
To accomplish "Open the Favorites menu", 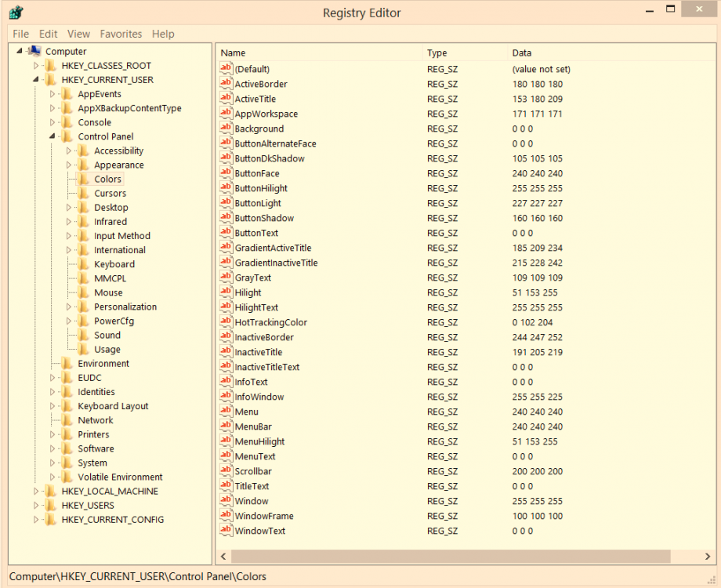I will pos(121,34).
